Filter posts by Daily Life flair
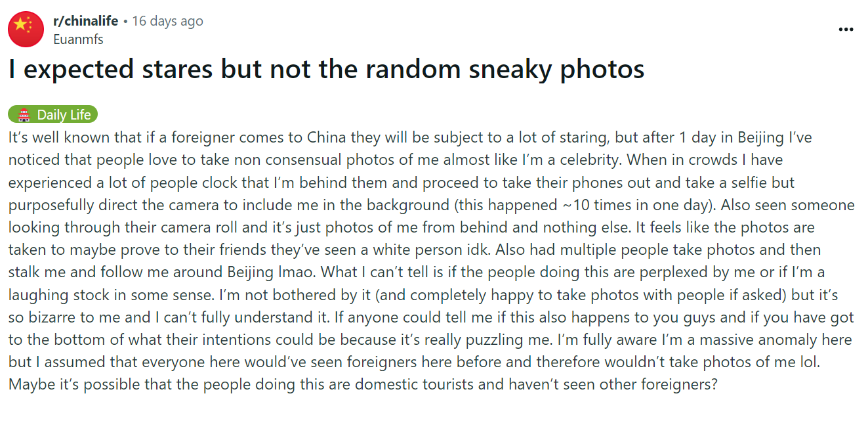This screenshot has width=868, height=423. (x=53, y=115)
